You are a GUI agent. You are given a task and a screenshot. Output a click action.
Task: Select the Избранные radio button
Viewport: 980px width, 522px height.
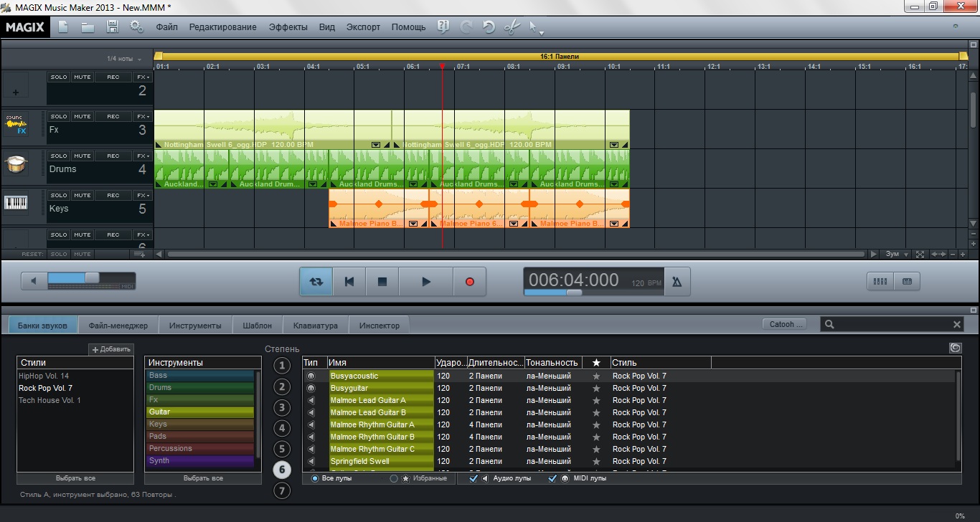coord(394,478)
